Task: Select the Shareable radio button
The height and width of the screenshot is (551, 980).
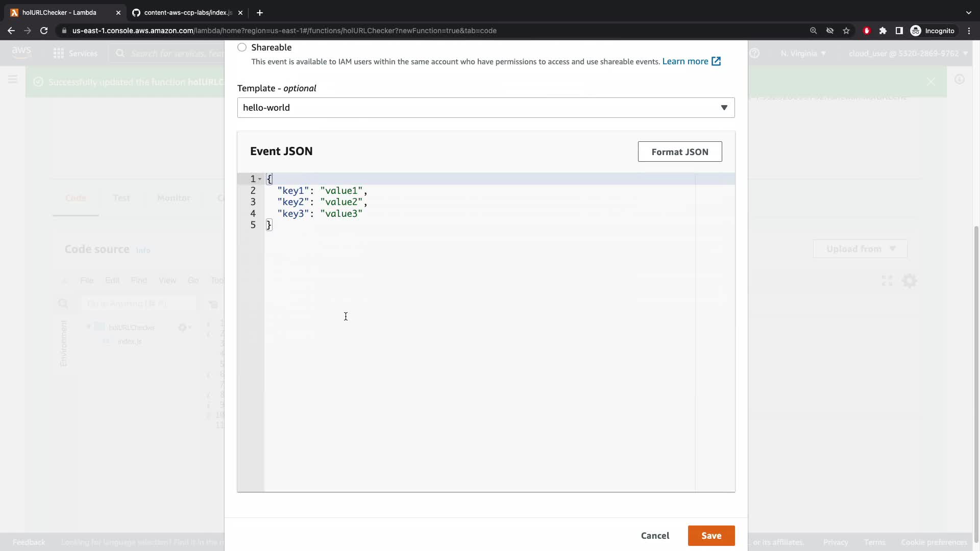Action: pyautogui.click(x=242, y=47)
